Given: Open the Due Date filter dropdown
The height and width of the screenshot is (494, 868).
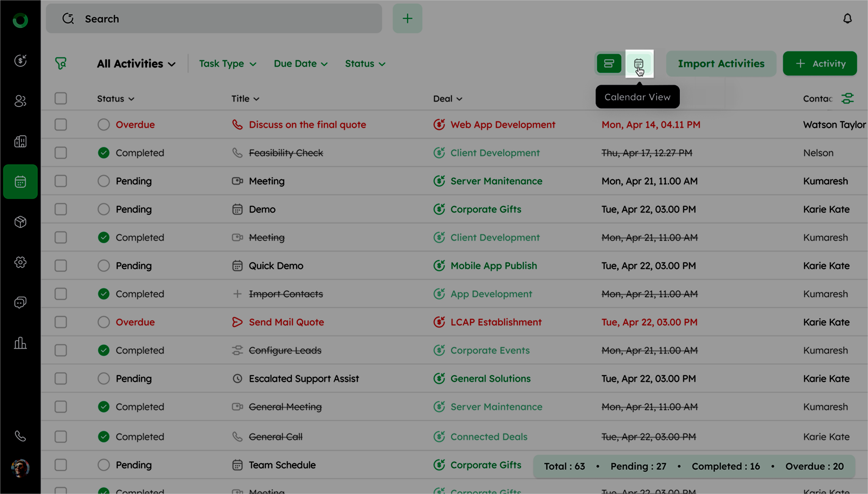Looking at the screenshot, I should tap(300, 64).
